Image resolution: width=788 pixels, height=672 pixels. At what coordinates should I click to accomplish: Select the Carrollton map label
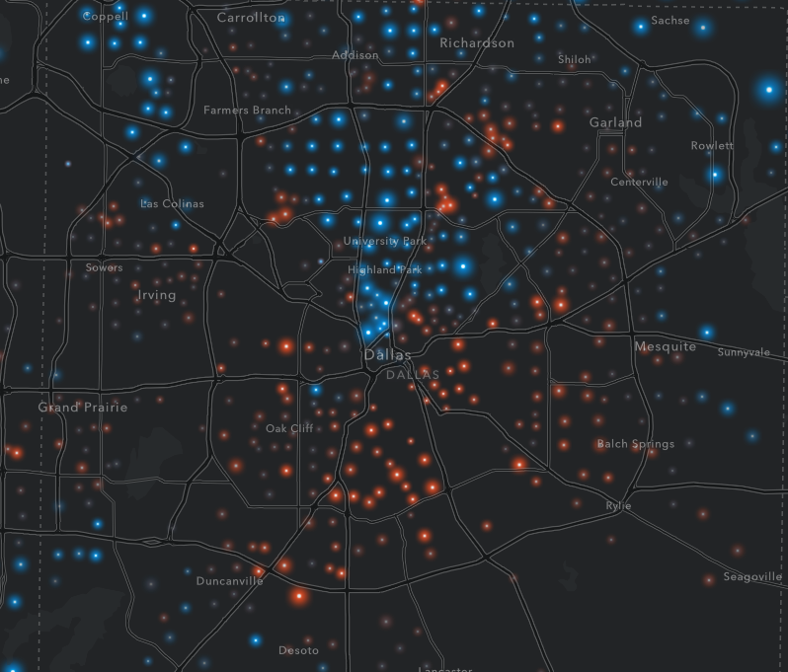[x=251, y=18]
